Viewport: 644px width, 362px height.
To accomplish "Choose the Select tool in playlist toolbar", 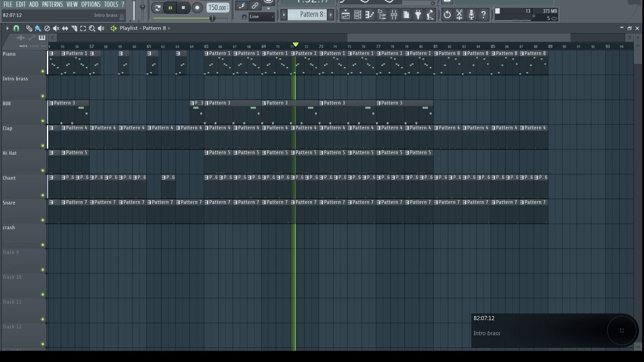I will (x=83, y=28).
